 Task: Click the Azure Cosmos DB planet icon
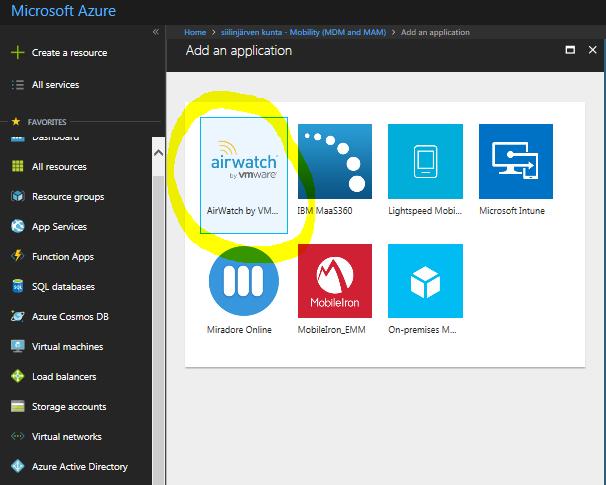pos(18,316)
